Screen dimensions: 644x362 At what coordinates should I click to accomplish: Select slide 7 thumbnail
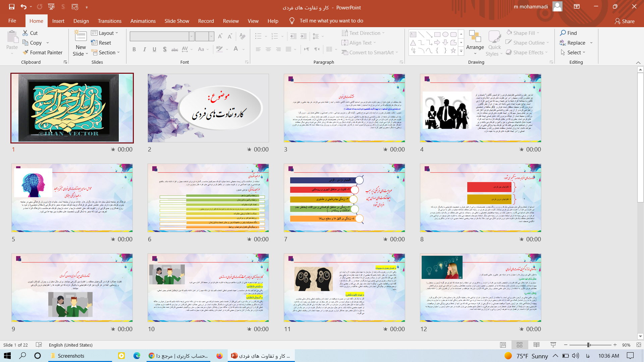pos(344,198)
